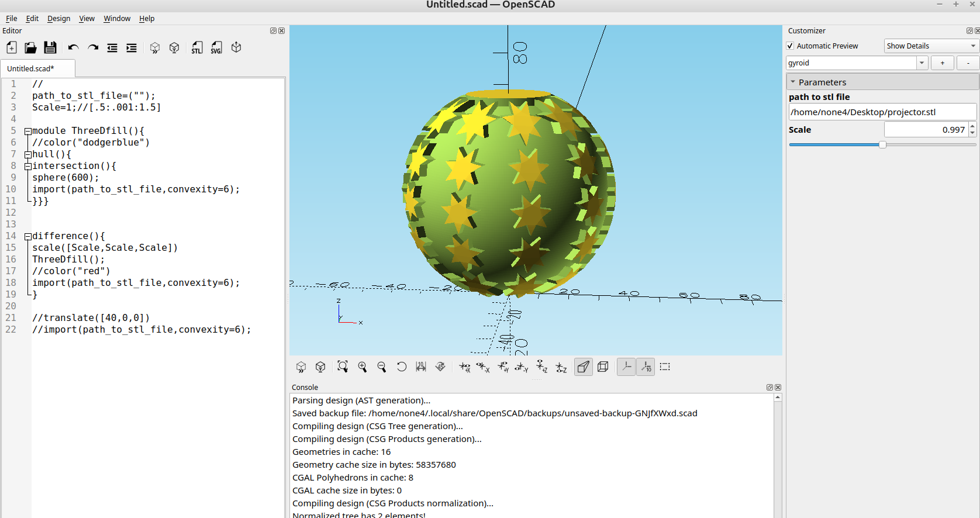Click the Scale value field showing 0.997
The width and height of the screenshot is (980, 518).
pyautogui.click(x=926, y=130)
